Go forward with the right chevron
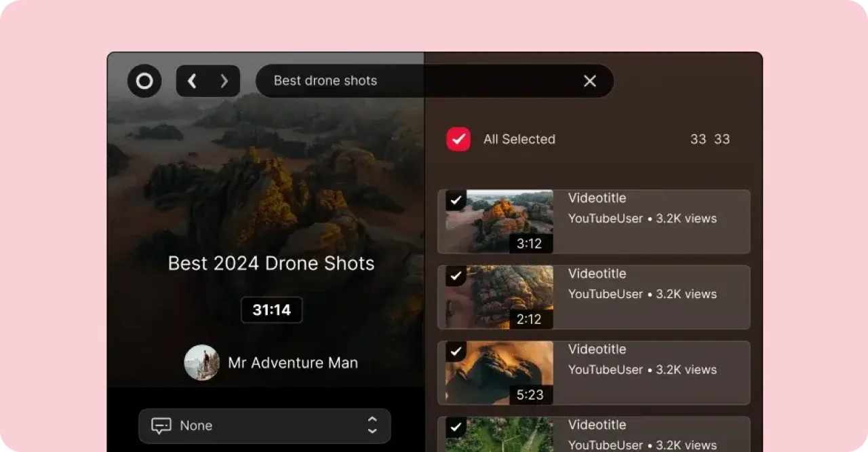Image resolution: width=868 pixels, height=452 pixels. tap(224, 81)
